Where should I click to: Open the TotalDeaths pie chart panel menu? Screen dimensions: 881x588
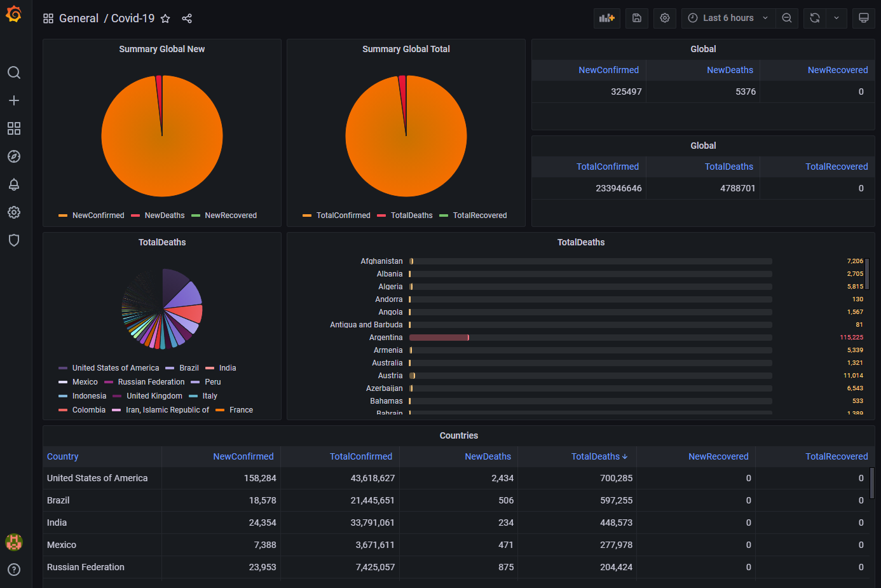(161, 242)
